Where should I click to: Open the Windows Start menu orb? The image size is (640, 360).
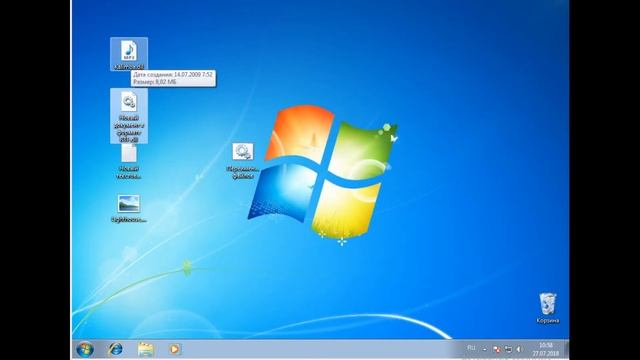coord(85,349)
